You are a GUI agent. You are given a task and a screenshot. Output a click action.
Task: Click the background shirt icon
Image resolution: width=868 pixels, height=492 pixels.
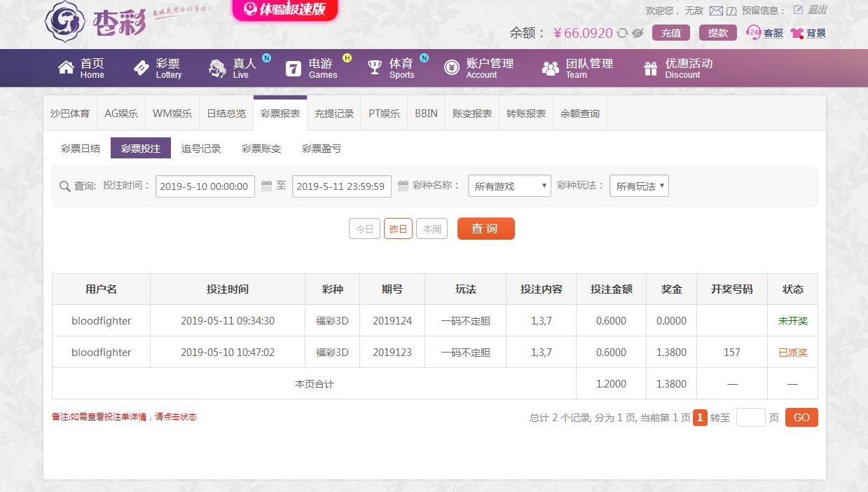797,33
